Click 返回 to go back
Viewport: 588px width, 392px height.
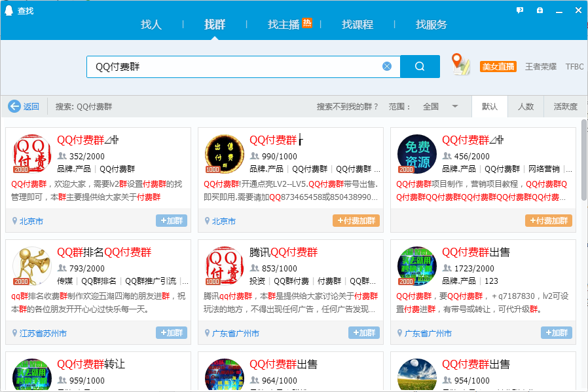click(x=31, y=107)
